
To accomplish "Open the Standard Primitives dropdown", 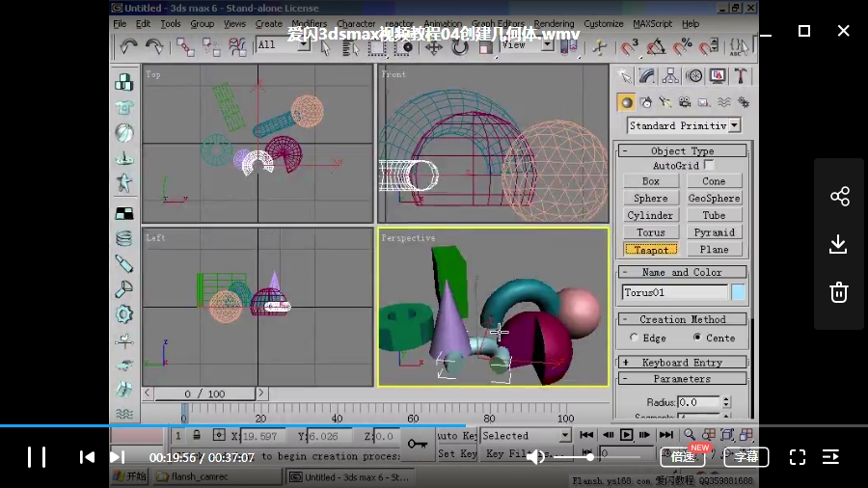I will (x=734, y=125).
